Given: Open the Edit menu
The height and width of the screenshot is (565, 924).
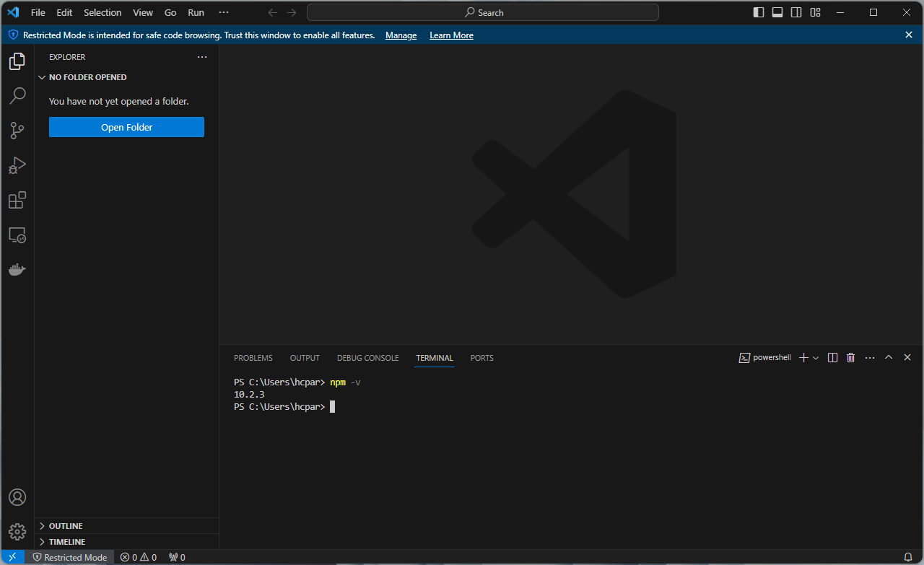Looking at the screenshot, I should [64, 12].
